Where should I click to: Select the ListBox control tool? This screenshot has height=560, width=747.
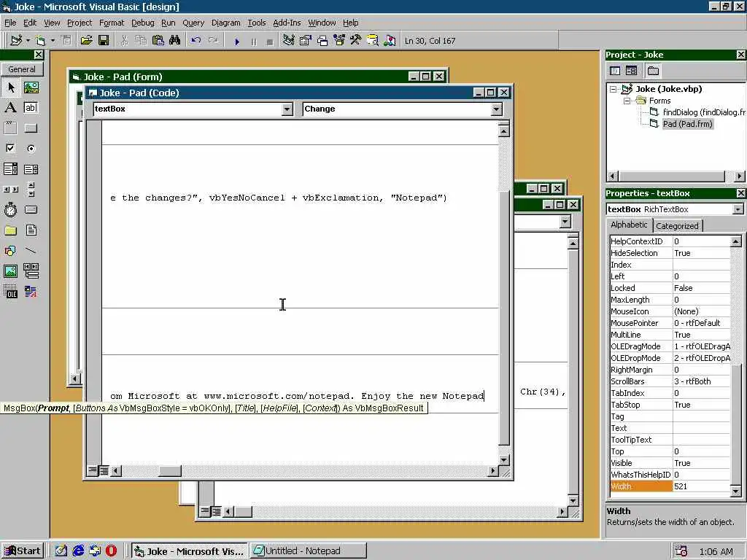coord(31,169)
